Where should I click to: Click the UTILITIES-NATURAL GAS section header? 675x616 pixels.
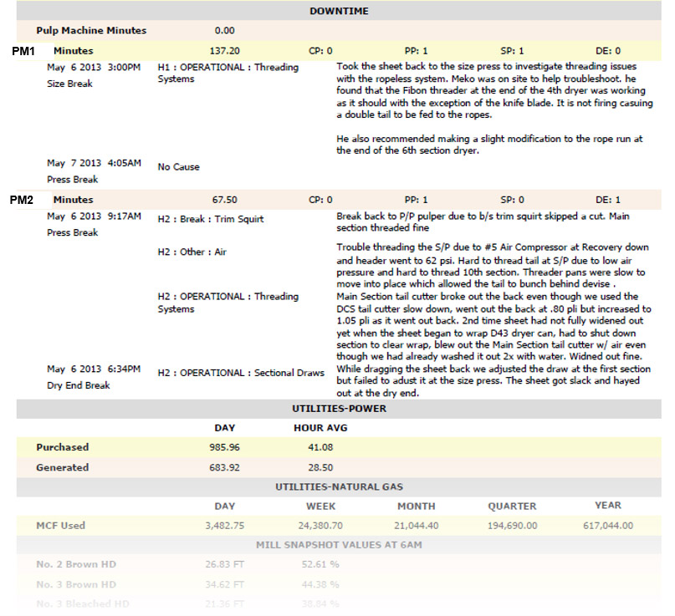(339, 487)
